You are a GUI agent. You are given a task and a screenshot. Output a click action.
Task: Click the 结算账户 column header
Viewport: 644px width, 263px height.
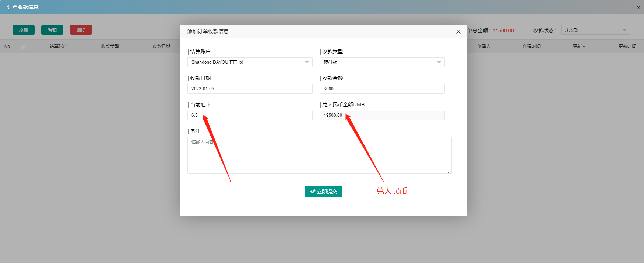click(59, 46)
